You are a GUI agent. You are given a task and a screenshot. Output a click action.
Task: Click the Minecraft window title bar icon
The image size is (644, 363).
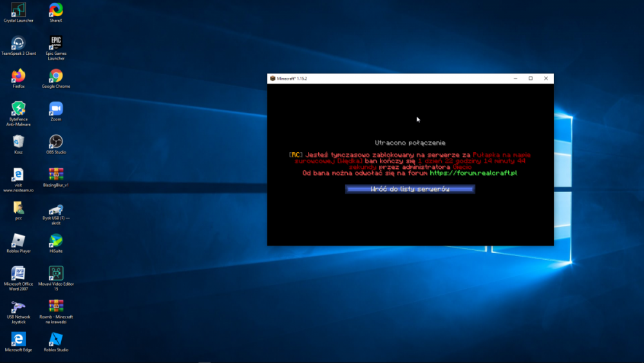coord(272,79)
